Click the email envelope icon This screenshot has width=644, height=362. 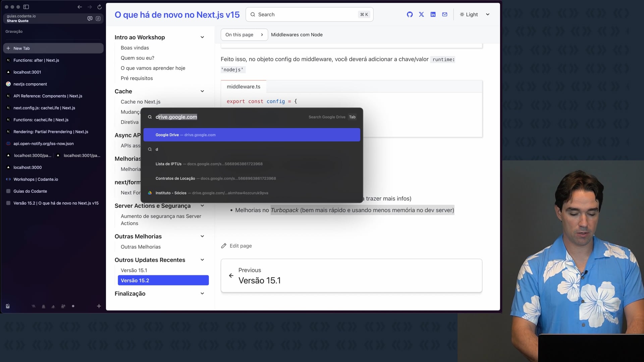point(445,14)
